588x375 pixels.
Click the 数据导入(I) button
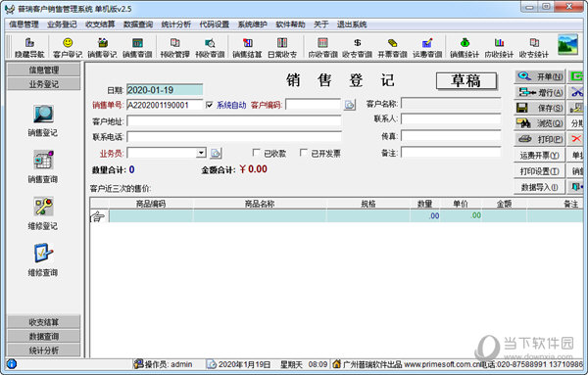click(x=540, y=187)
